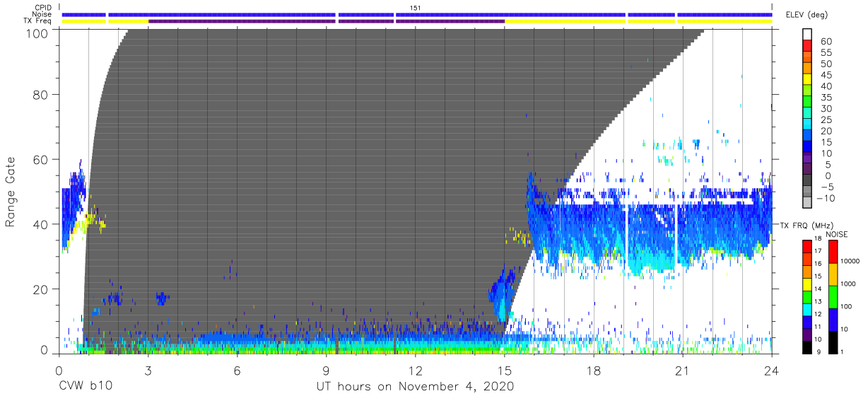Click the red 18 MHz TX FRQ swatch
Viewport: 868px width, 401px height.
[x=808, y=246]
